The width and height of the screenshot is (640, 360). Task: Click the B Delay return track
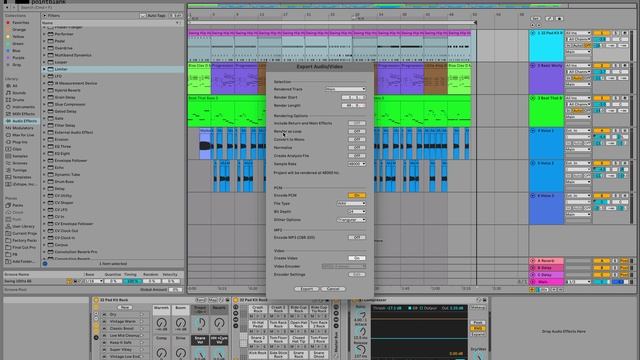547,268
